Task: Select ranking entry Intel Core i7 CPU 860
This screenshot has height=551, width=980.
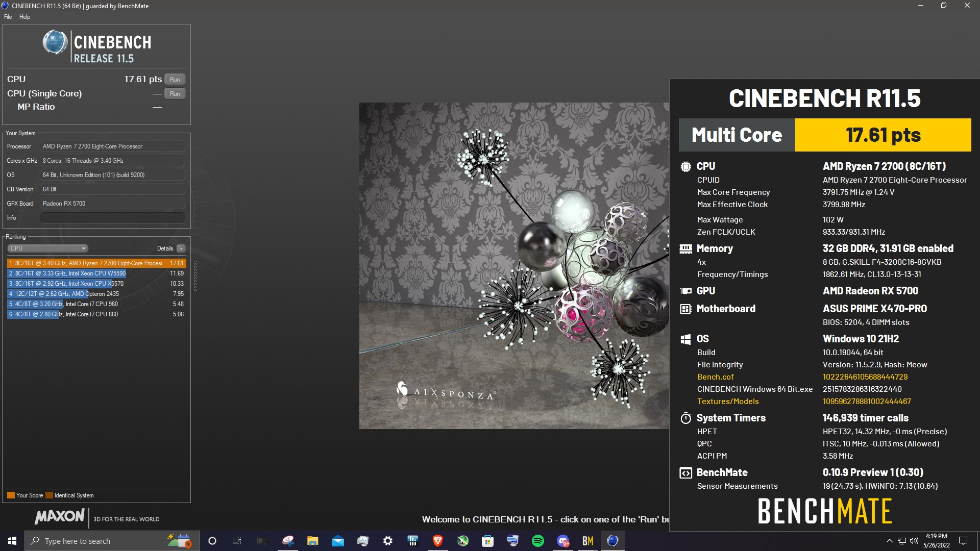Action: (x=96, y=314)
